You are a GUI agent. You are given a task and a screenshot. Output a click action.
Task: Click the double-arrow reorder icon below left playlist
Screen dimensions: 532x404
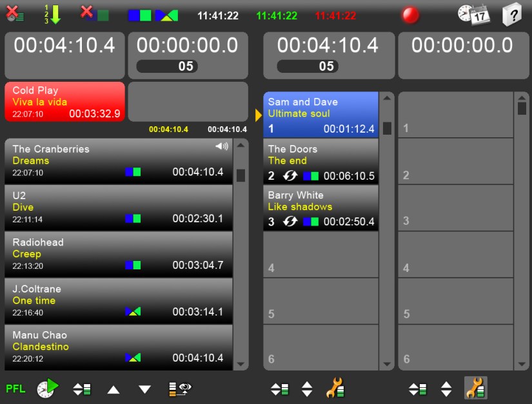82,389
